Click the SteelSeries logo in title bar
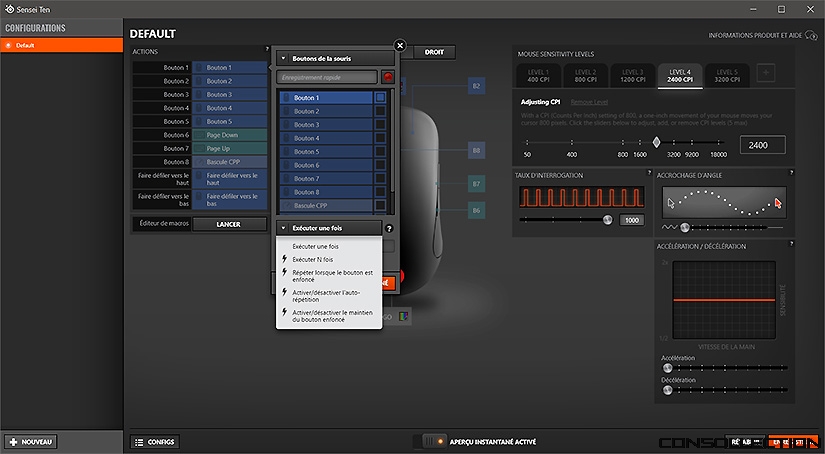Viewport: 825px width, 454px height. pyautogui.click(x=9, y=9)
